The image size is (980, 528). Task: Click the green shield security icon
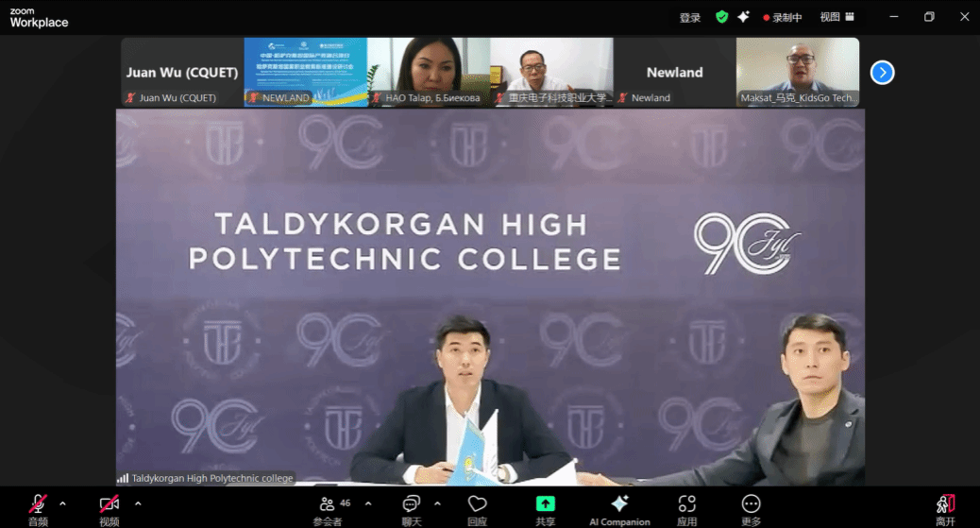click(722, 17)
